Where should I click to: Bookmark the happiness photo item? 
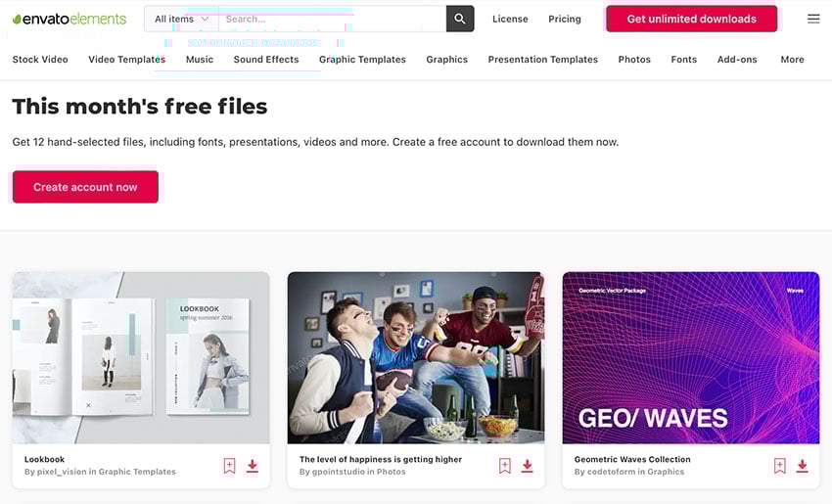[x=505, y=466]
